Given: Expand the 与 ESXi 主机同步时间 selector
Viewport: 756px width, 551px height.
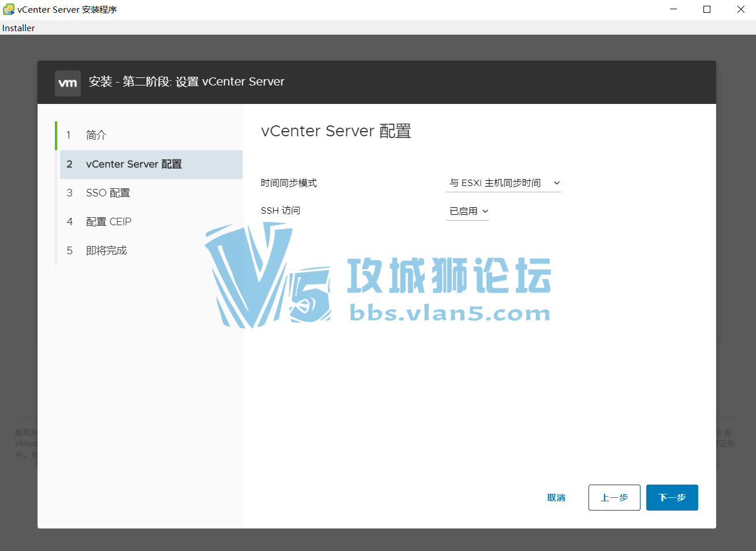Looking at the screenshot, I should [x=502, y=183].
